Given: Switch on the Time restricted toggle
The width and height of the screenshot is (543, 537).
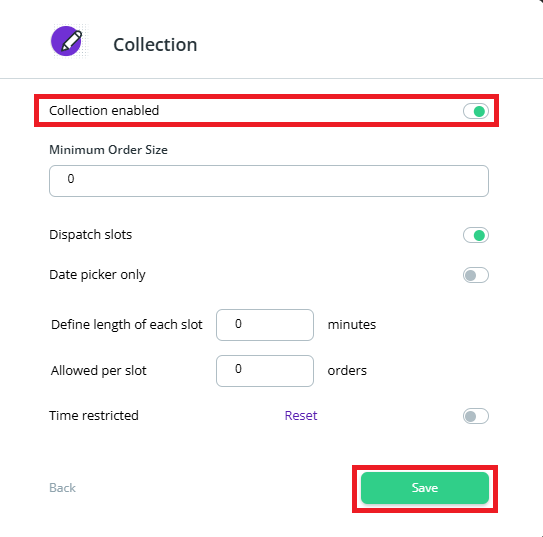Looking at the screenshot, I should coord(476,416).
